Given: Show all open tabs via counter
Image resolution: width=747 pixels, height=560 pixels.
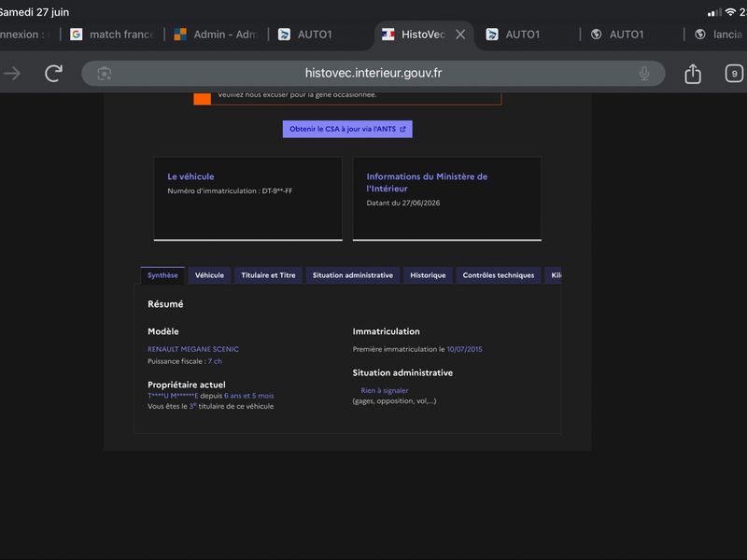Looking at the screenshot, I should click(x=734, y=74).
